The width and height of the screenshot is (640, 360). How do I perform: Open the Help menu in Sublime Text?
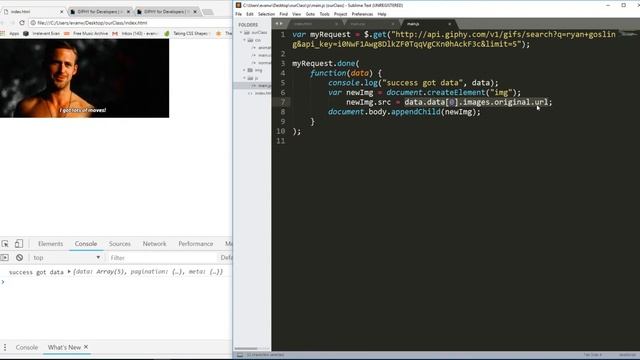[x=382, y=14]
